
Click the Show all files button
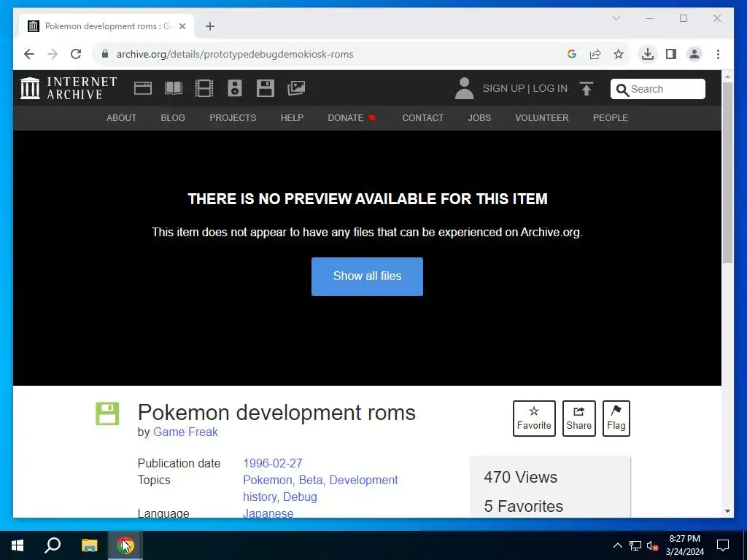point(367,276)
